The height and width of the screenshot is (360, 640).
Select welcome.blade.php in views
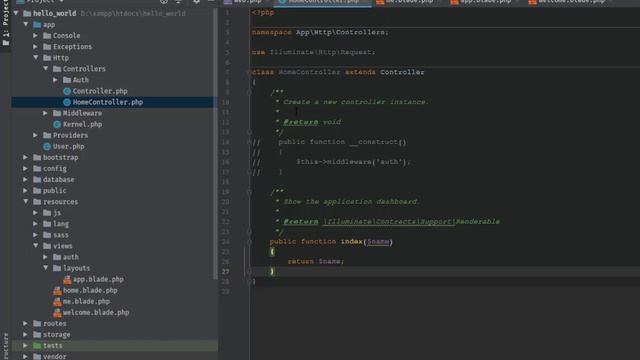(96, 312)
